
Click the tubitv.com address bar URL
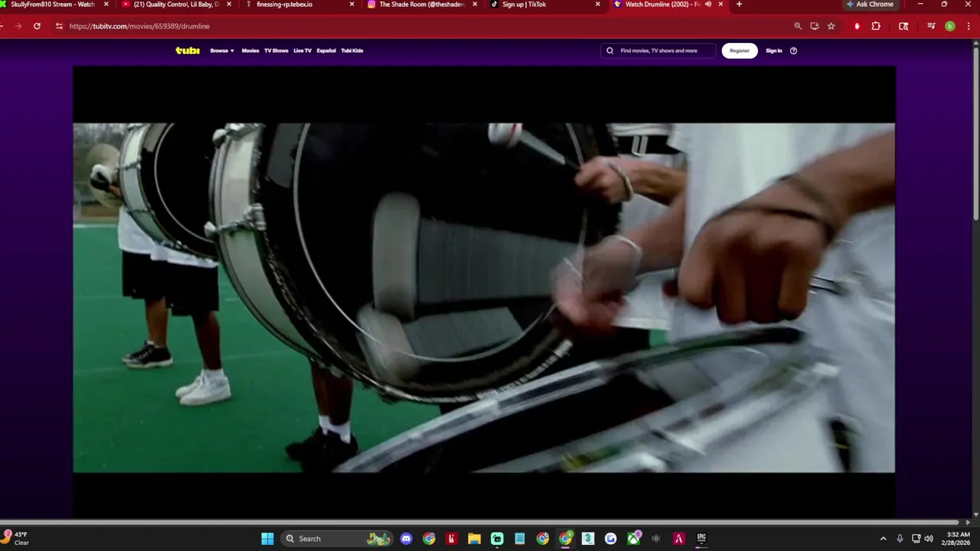pyautogui.click(x=139, y=26)
